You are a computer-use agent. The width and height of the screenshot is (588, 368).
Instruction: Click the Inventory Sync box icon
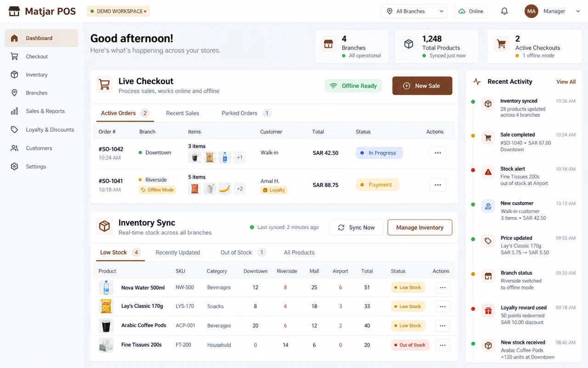pyautogui.click(x=104, y=226)
